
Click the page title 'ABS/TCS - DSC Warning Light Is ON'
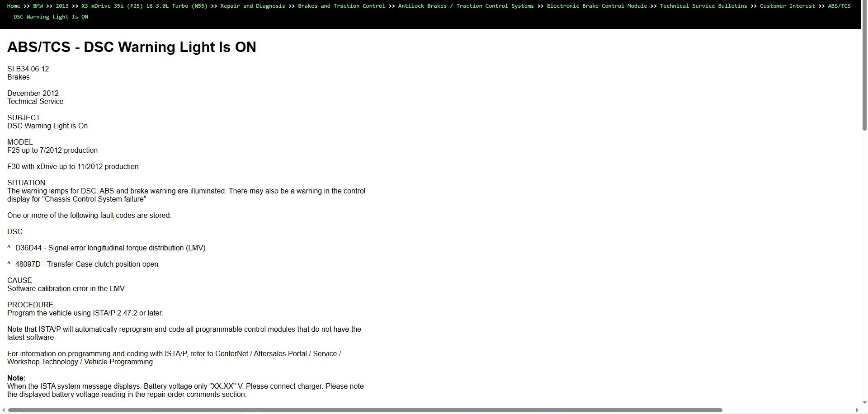132,47
